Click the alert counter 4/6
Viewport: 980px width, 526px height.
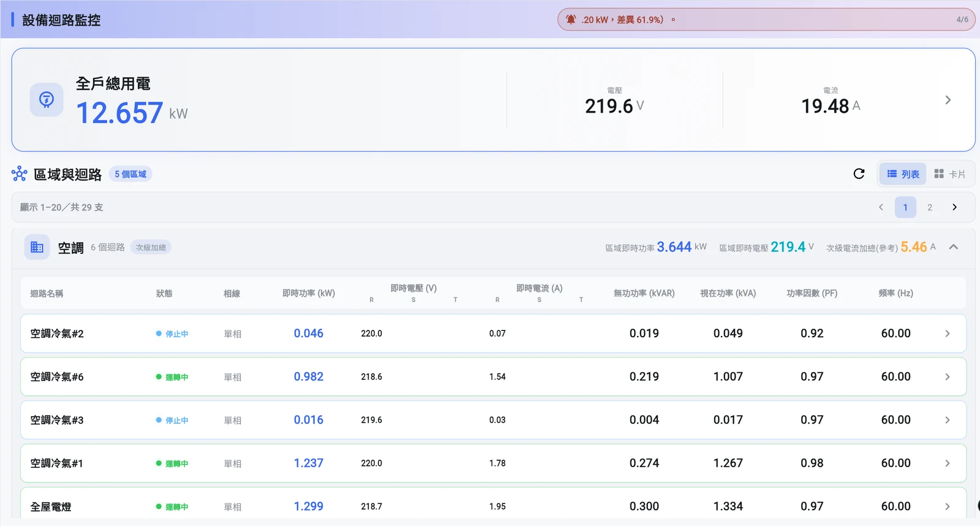tap(962, 20)
